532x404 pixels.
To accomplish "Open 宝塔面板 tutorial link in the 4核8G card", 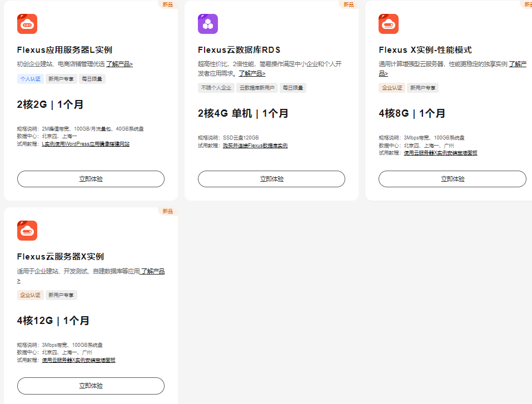I will [x=440, y=153].
